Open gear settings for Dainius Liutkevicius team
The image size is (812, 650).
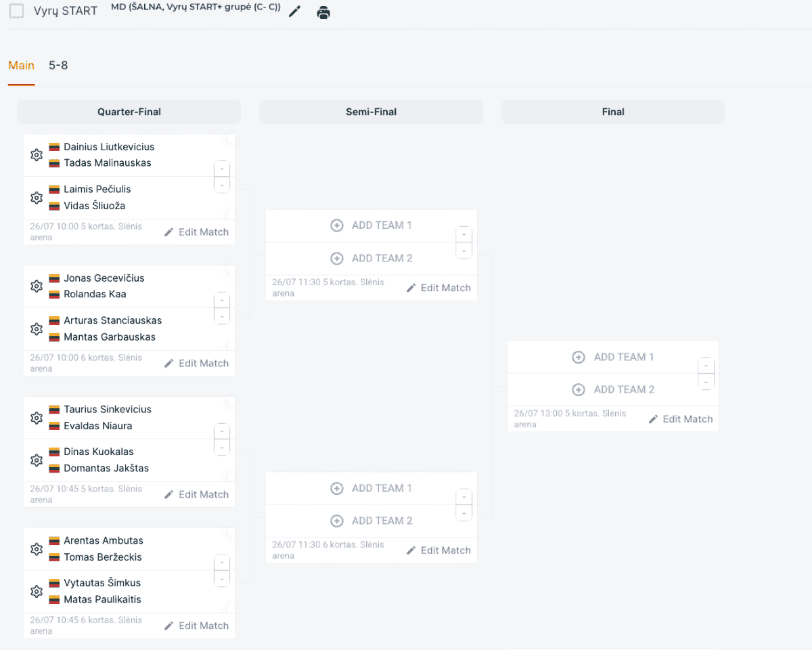37,155
